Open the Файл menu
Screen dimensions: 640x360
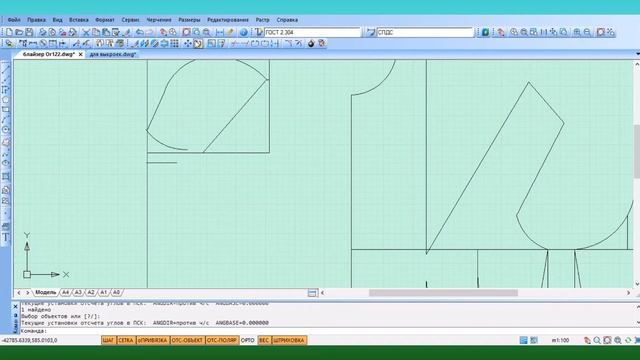tap(14, 20)
